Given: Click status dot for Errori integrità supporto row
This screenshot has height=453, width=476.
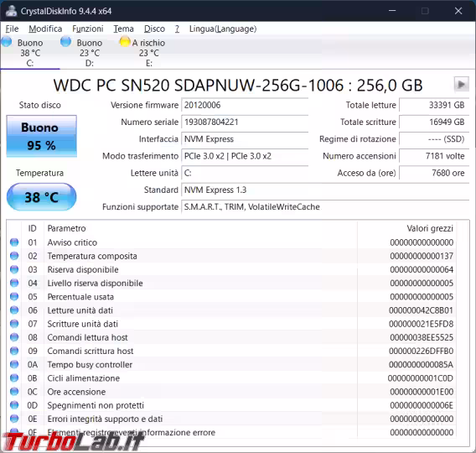Looking at the screenshot, I should point(14,419).
